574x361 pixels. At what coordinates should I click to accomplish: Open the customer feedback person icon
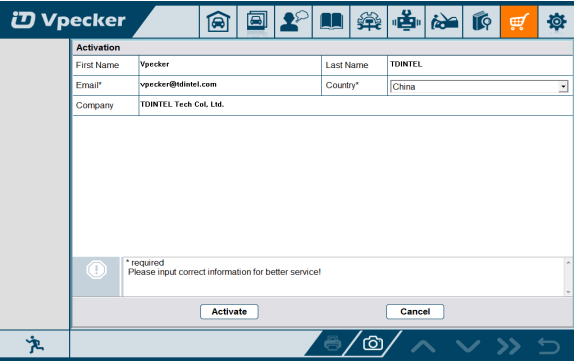pos(293,22)
